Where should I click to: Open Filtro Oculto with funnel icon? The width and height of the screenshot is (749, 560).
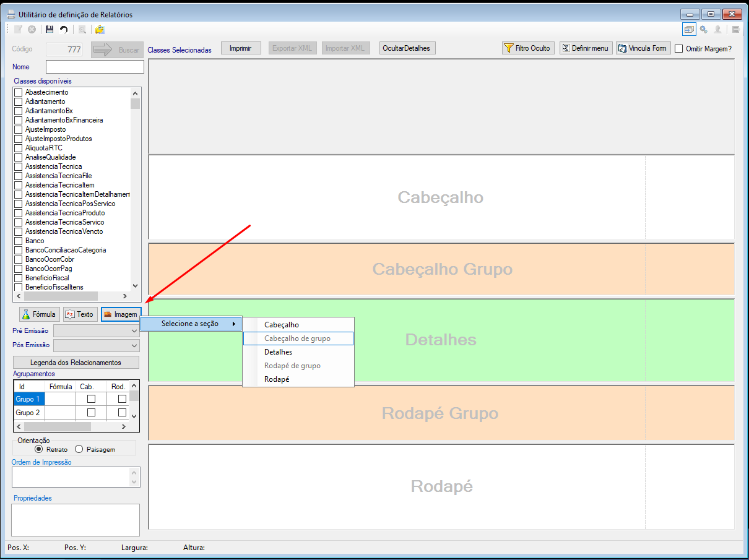528,48
